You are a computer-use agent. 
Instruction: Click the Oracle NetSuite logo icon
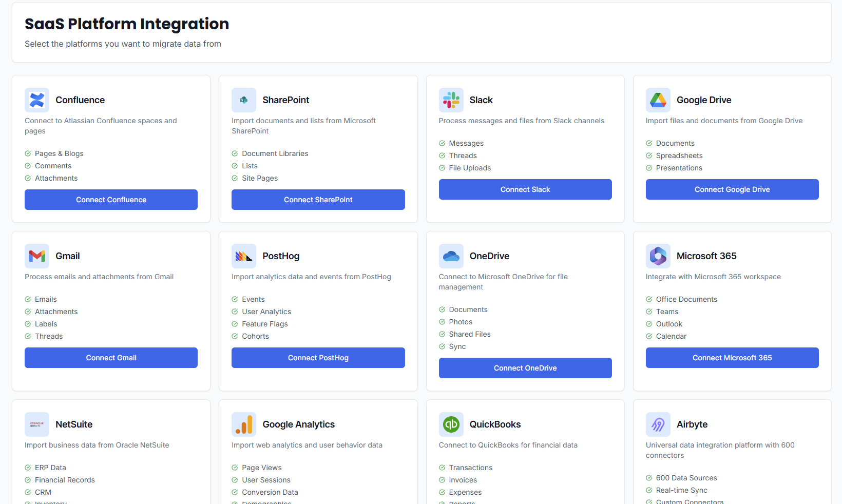tap(37, 424)
